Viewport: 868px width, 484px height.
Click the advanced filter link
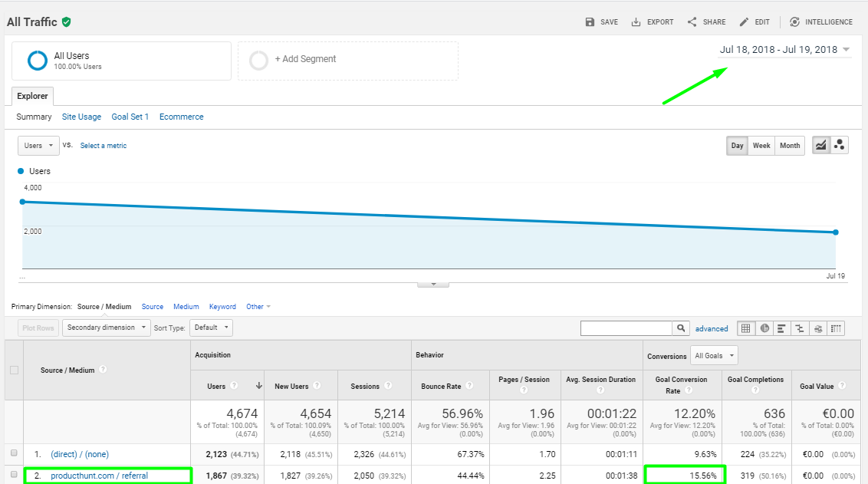[712, 328]
